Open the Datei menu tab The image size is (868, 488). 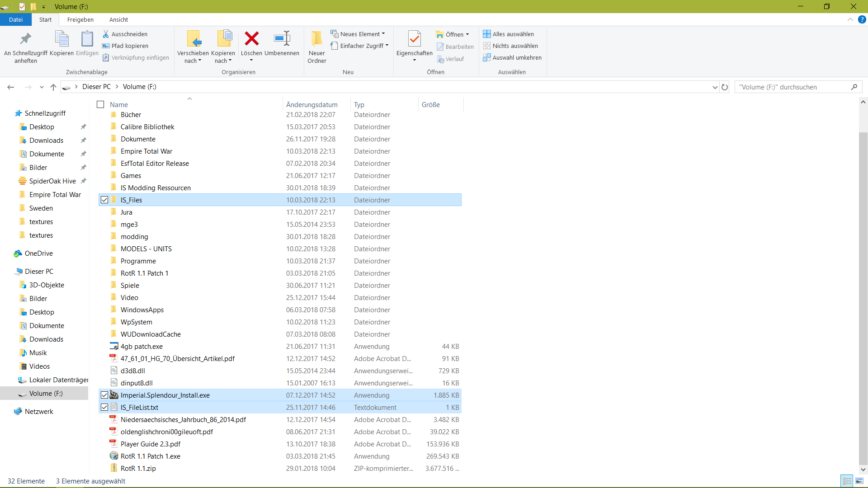(15, 19)
